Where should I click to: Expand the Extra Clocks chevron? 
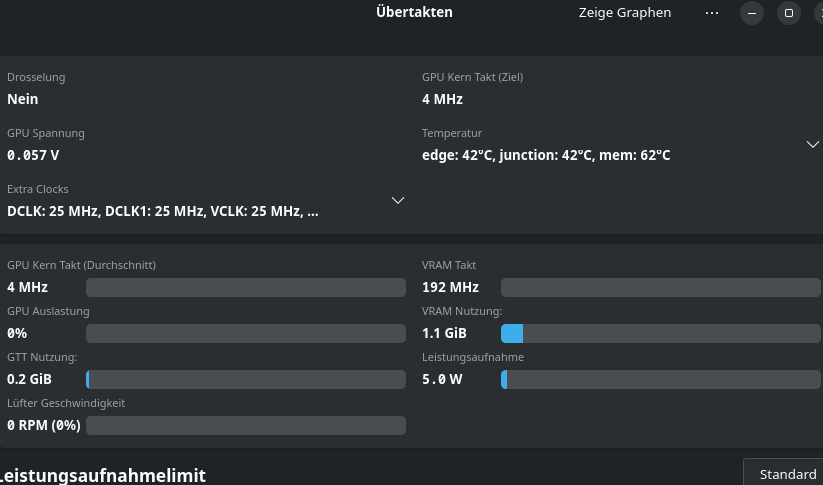click(398, 200)
